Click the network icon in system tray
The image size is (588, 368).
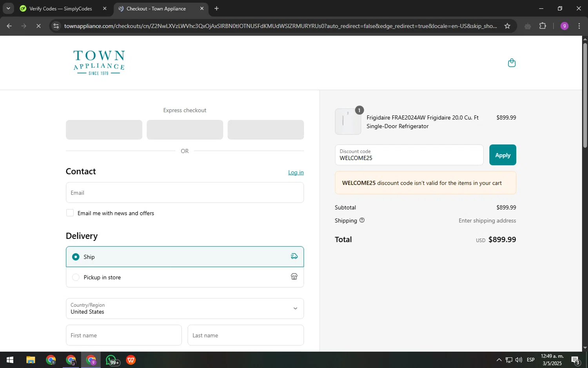(x=509, y=360)
